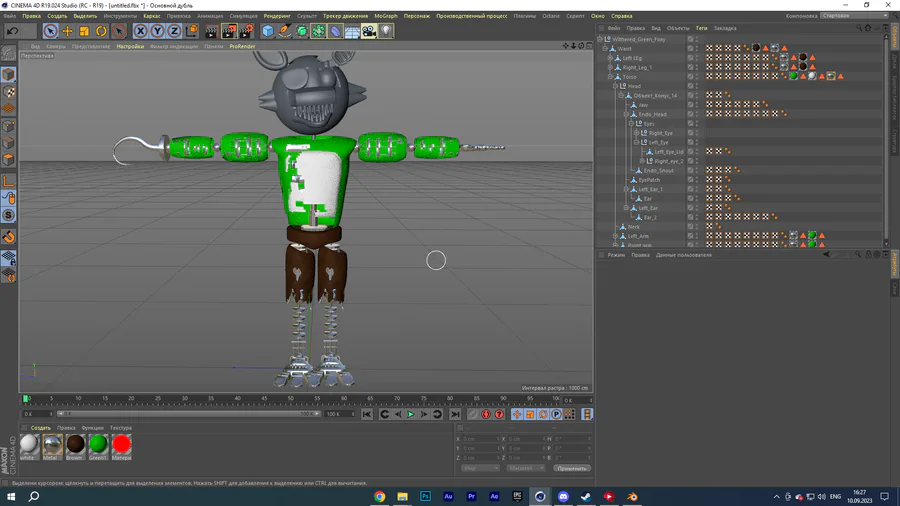The width and height of the screenshot is (900, 506).
Task: Toggle the Z axis lock
Action: click(x=174, y=31)
